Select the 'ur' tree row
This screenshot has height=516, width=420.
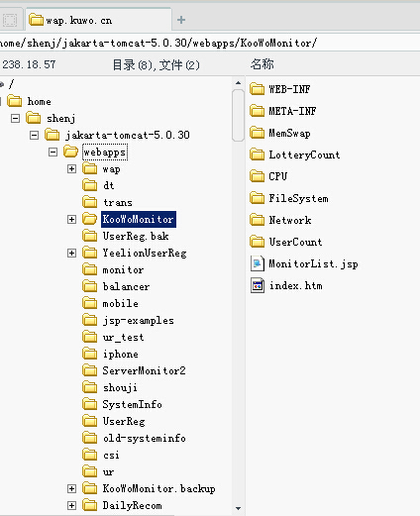pos(108,471)
